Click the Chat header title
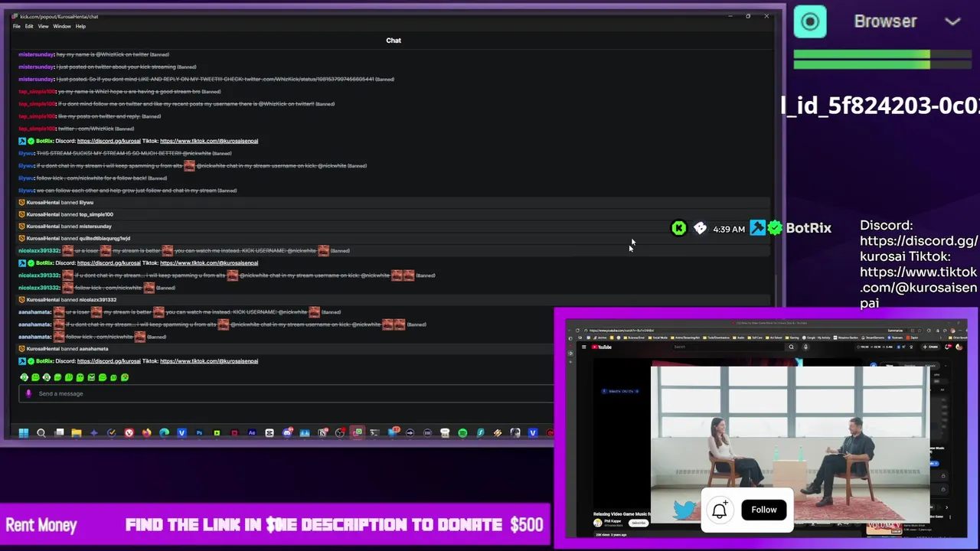 (x=394, y=41)
